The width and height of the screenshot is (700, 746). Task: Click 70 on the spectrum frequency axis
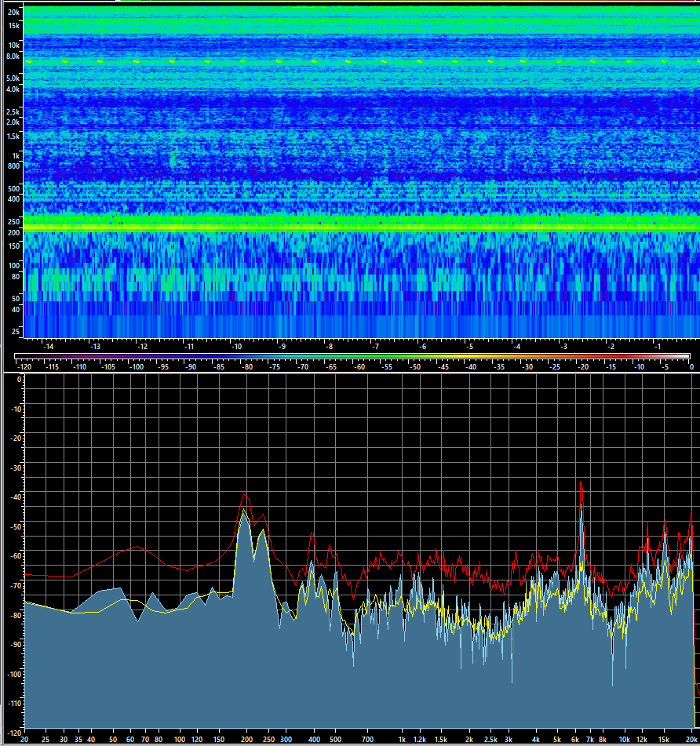pos(145,740)
